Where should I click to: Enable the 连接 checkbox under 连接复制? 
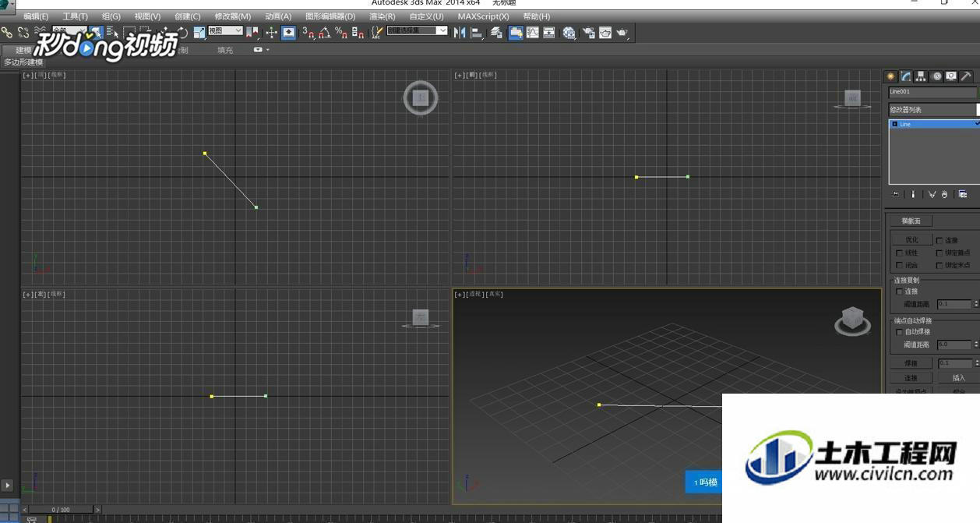pyautogui.click(x=900, y=292)
